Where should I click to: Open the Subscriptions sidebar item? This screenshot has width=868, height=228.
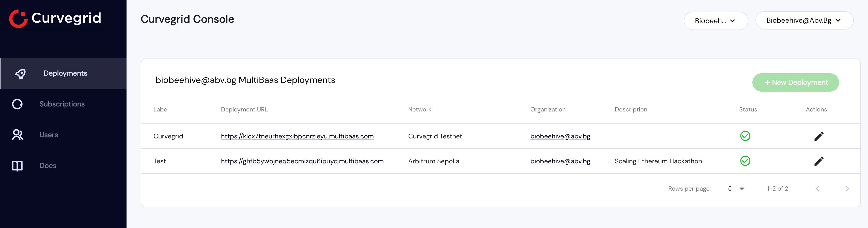point(63,104)
